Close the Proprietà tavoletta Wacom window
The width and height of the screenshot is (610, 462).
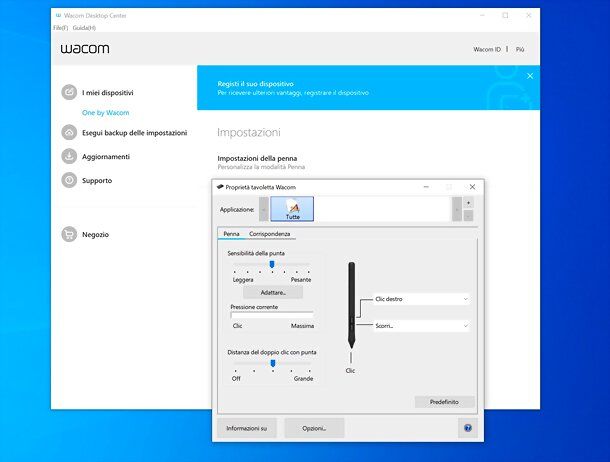click(472, 187)
